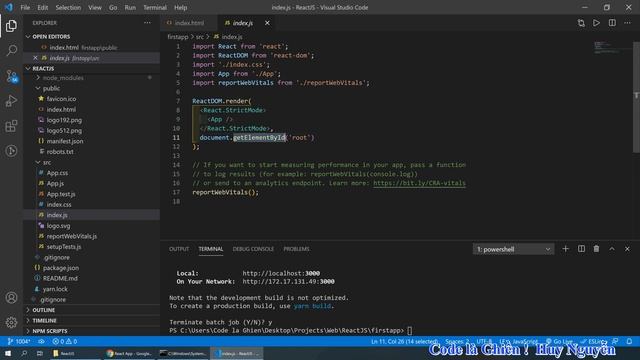Close the terminal panel
The image size is (640, 360).
tap(627, 249)
